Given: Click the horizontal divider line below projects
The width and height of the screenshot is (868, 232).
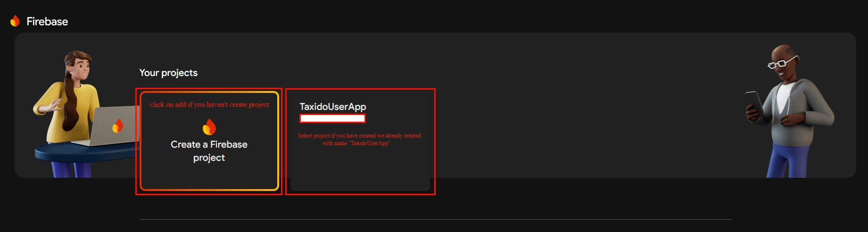Looking at the screenshot, I should click(x=435, y=219).
